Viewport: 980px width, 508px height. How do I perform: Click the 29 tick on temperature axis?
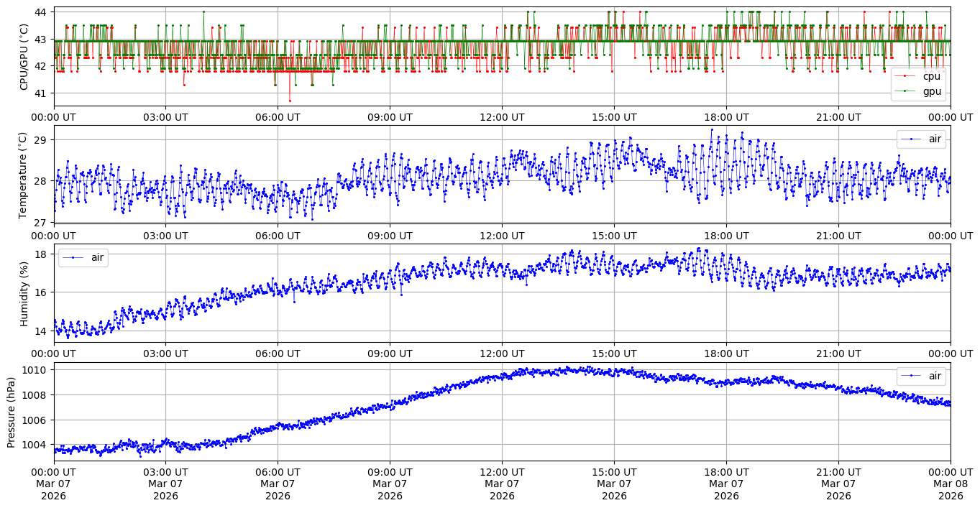pyautogui.click(x=42, y=139)
